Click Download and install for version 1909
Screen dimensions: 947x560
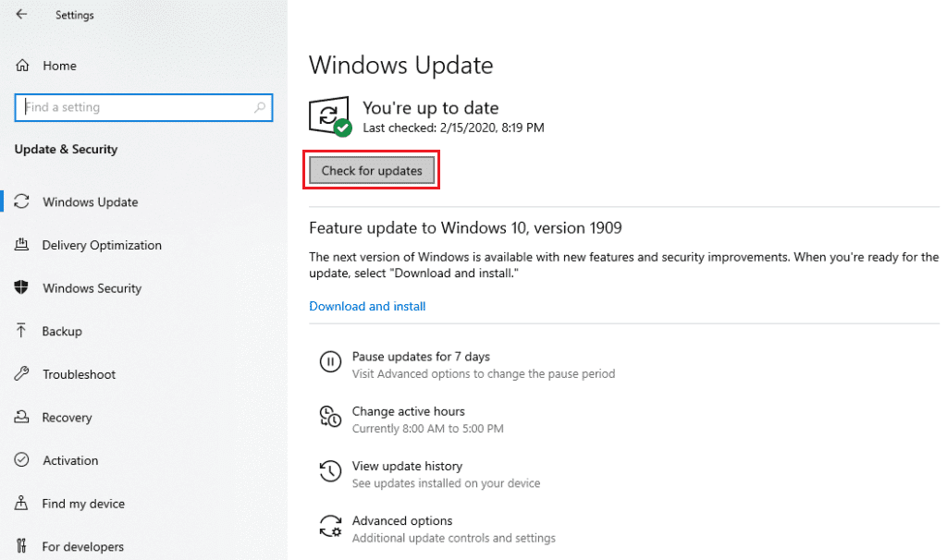tap(367, 306)
